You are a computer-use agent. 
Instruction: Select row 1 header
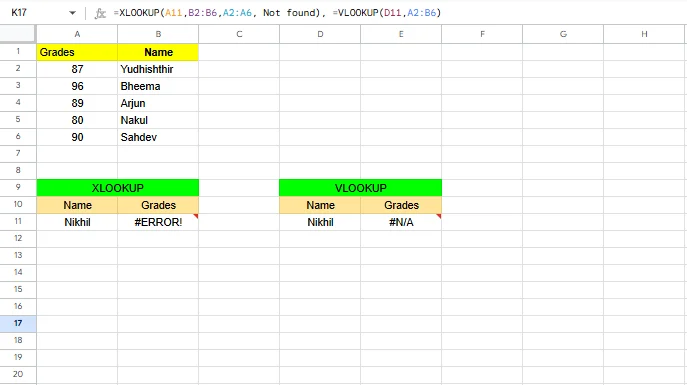[18, 52]
